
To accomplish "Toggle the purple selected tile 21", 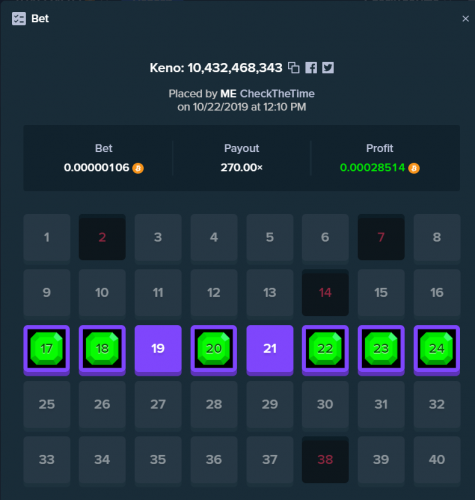I will pyautogui.click(x=270, y=350).
